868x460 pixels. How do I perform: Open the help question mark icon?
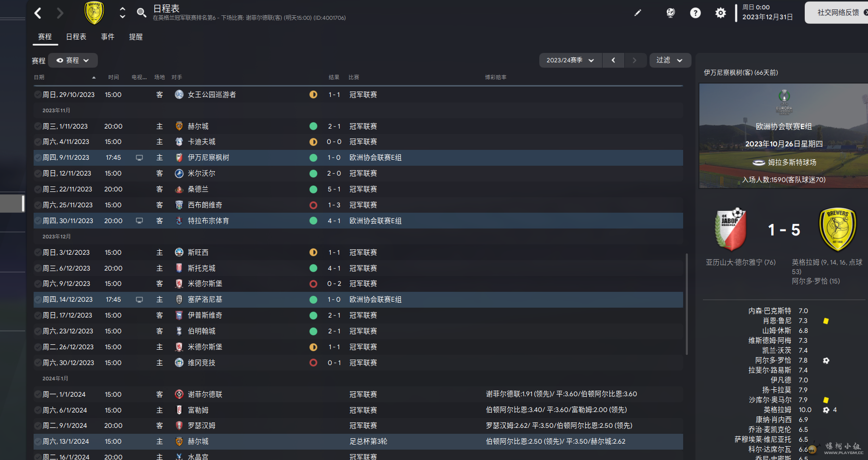695,13
